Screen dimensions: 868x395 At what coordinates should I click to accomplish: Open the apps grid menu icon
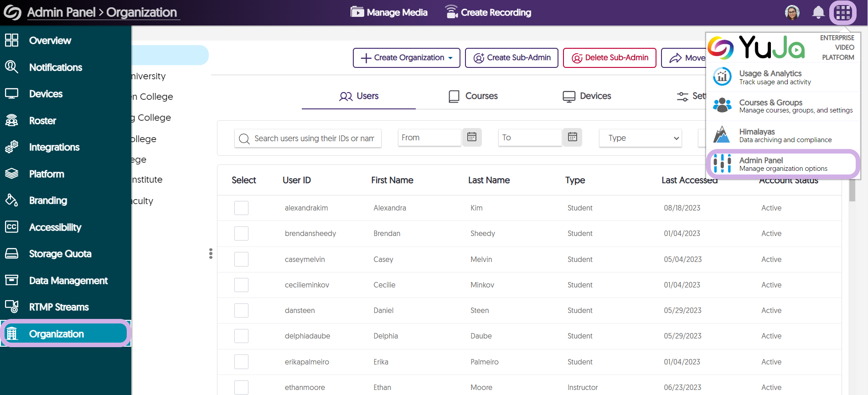[842, 12]
